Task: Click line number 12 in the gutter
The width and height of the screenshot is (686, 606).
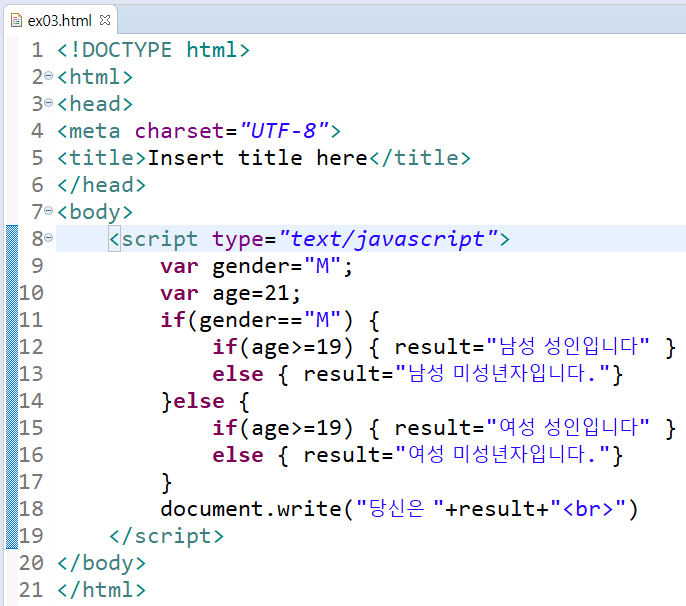Action: tap(31, 347)
